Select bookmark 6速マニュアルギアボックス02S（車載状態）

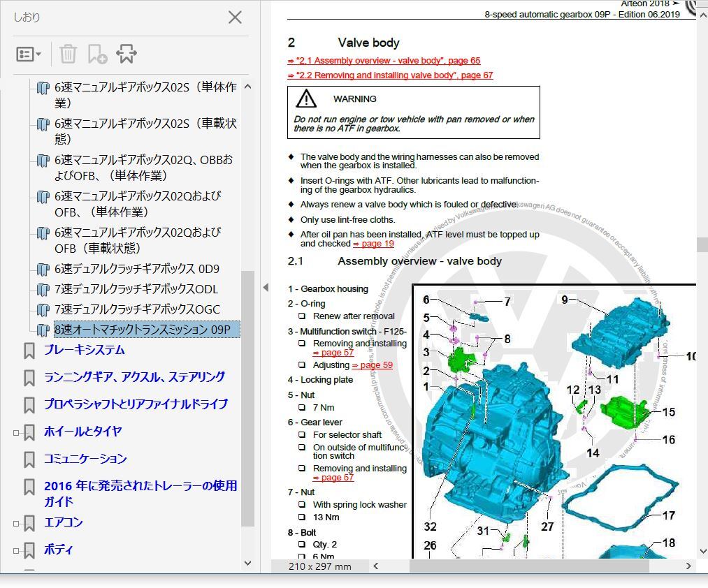pyautogui.click(x=145, y=131)
